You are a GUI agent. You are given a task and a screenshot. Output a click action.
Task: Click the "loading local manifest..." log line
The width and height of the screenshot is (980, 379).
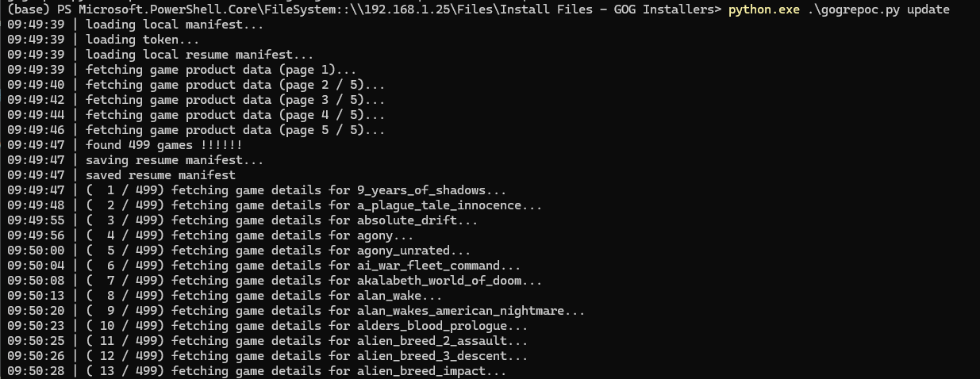point(174,25)
